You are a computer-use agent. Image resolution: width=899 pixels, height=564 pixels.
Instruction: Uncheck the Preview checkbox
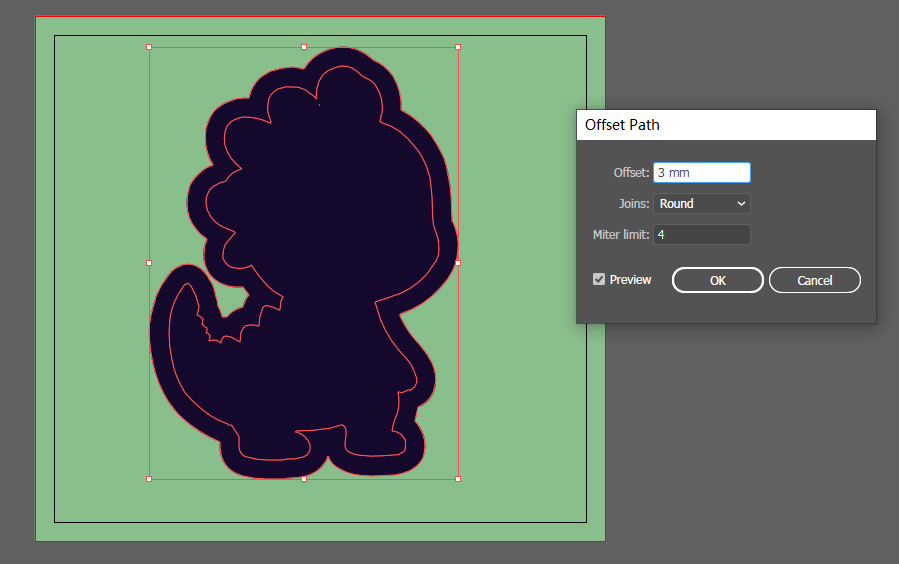[x=599, y=279]
